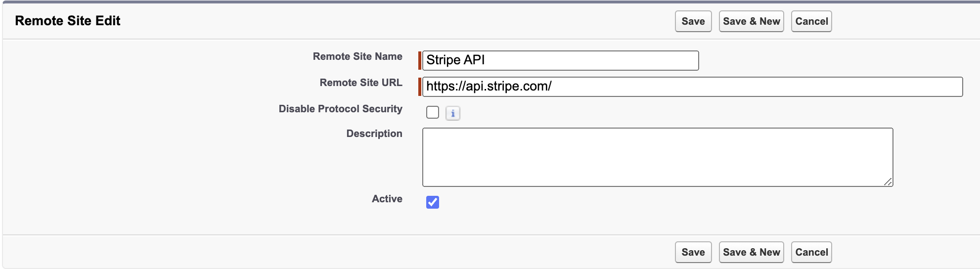This screenshot has width=980, height=269.
Task: Click the Remote Site URL label
Action: tap(360, 83)
